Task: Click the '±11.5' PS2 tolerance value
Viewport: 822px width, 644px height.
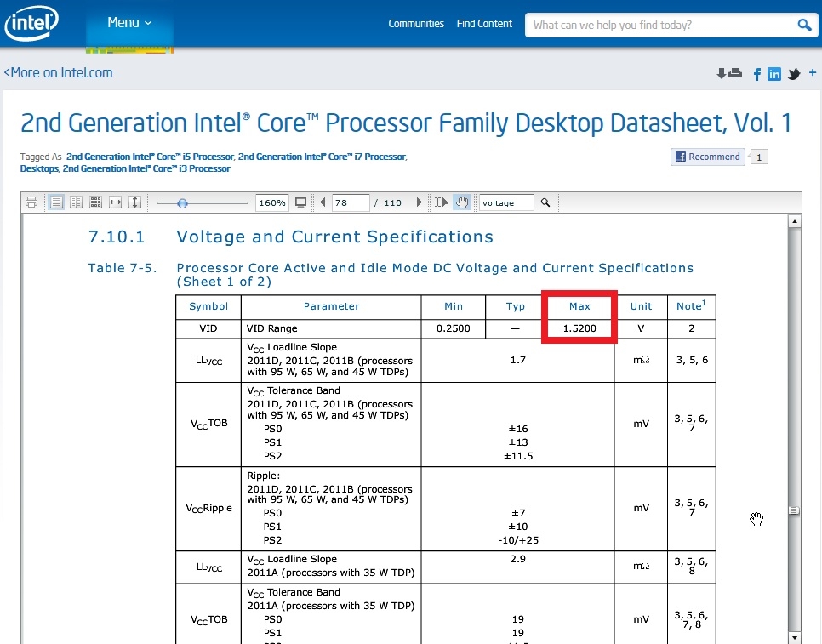Action: pos(518,456)
